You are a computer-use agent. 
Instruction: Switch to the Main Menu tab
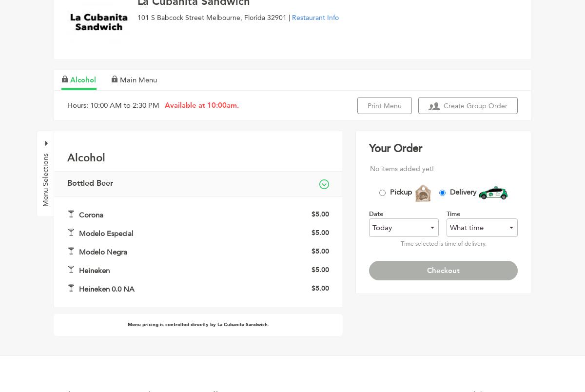[138, 80]
